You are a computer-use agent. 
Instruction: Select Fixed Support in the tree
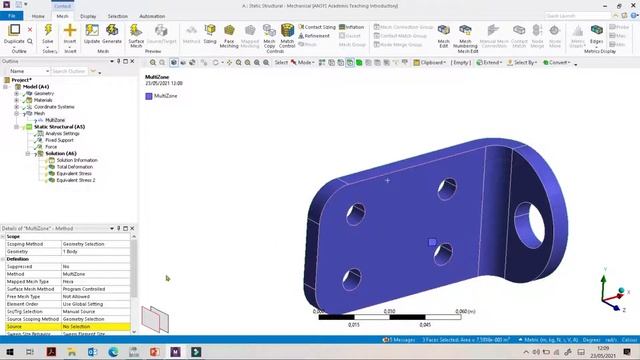pyautogui.click(x=59, y=140)
